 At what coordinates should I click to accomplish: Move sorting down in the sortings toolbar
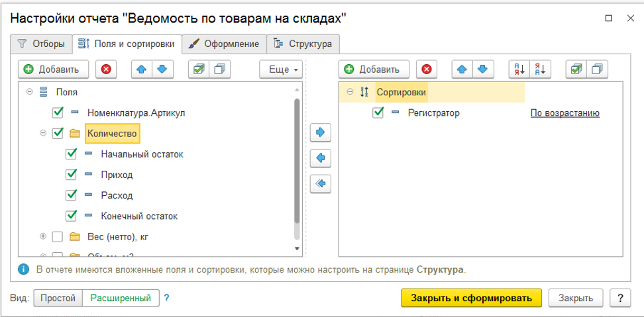[x=483, y=69]
